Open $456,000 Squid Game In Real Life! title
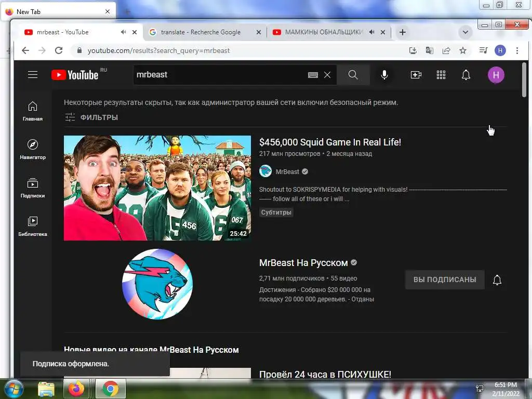532x399 pixels. [330, 142]
